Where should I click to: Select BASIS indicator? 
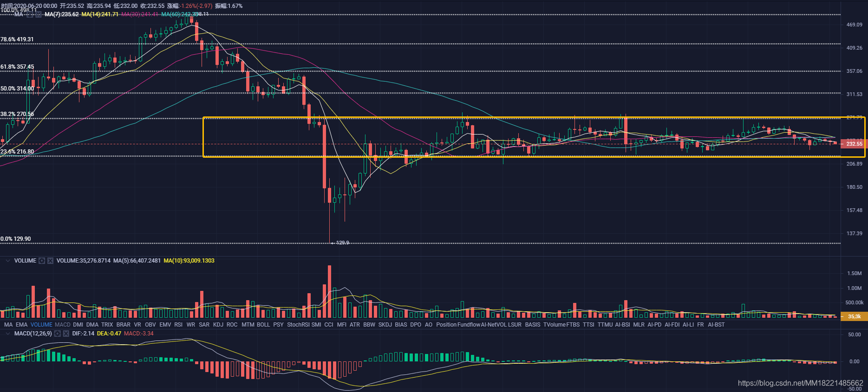pyautogui.click(x=533, y=325)
